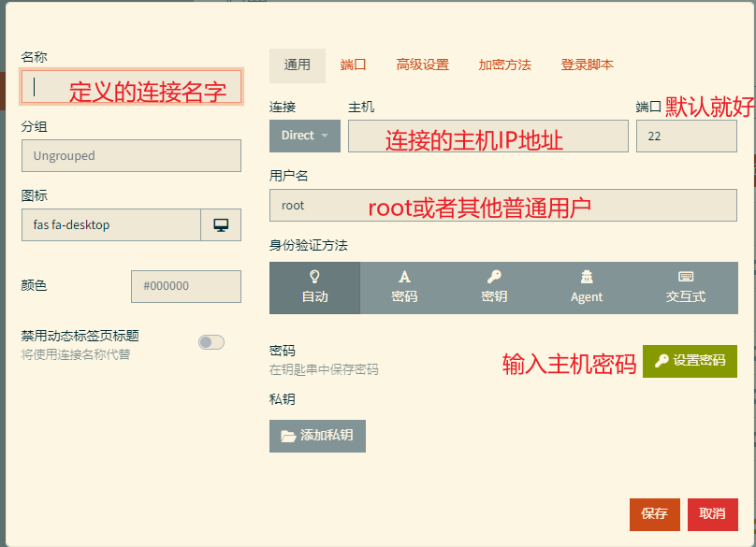Open the 加密方法 tab

coord(504,65)
